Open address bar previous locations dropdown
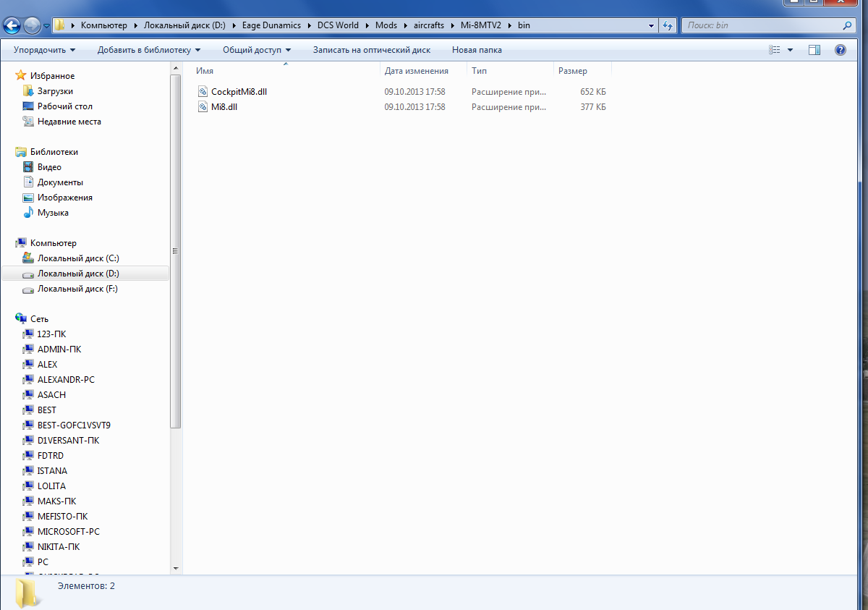Viewport: 868px width, 610px height. point(652,25)
